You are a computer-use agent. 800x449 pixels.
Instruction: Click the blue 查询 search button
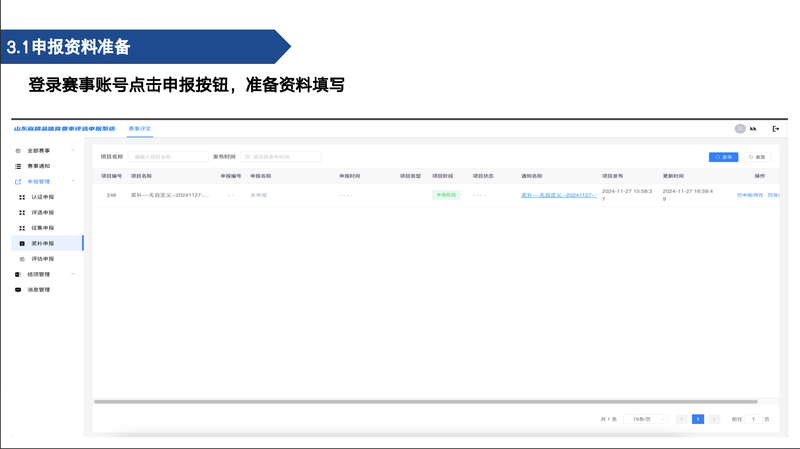click(723, 157)
